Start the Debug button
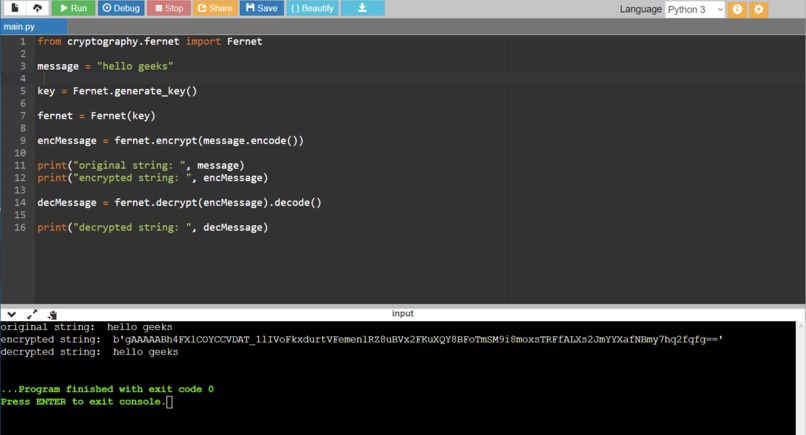 121,8
